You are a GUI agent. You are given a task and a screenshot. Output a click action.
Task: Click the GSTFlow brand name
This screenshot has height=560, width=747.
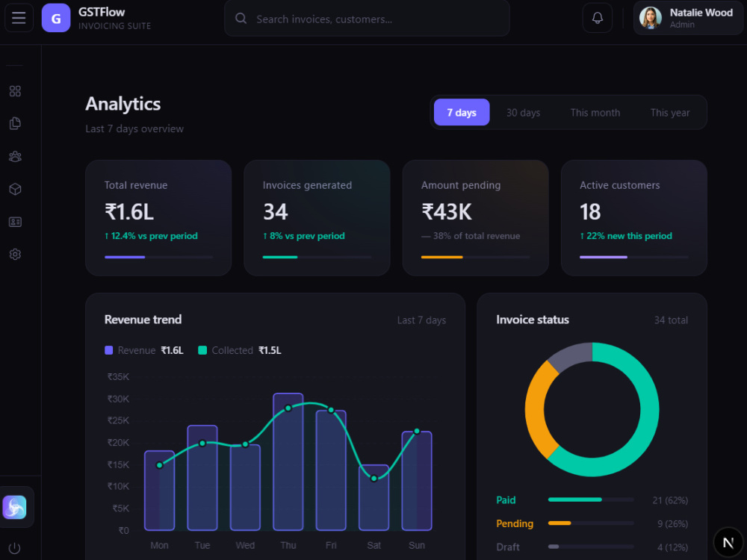point(102,12)
